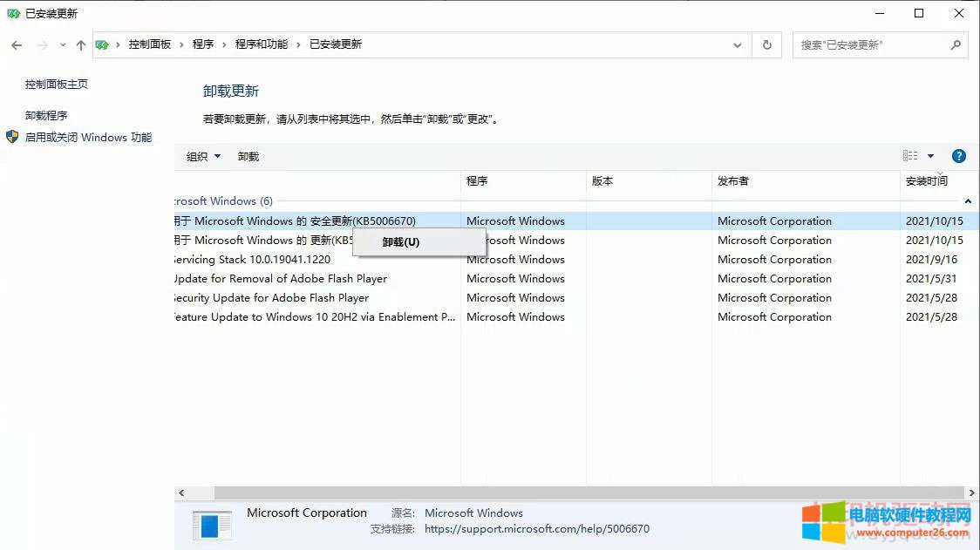980x550 pixels.
Task: Close the 已安装更新 window
Action: (x=959, y=13)
